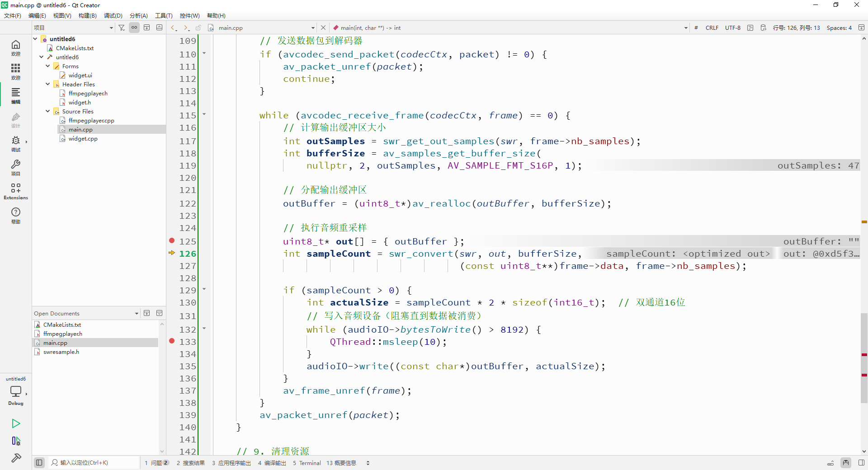This screenshot has width=868, height=470.
Task: Open the Open Documents view dropdown
Action: pos(86,313)
